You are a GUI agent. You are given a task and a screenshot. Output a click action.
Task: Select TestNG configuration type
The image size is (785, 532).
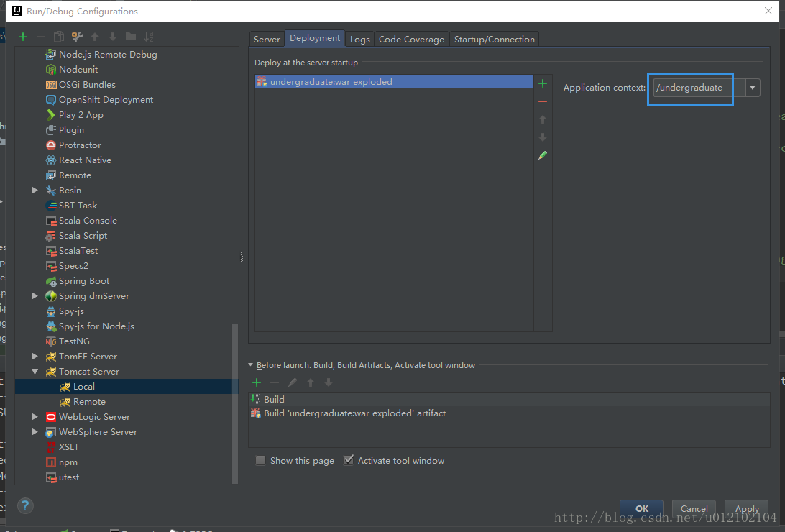(x=68, y=341)
